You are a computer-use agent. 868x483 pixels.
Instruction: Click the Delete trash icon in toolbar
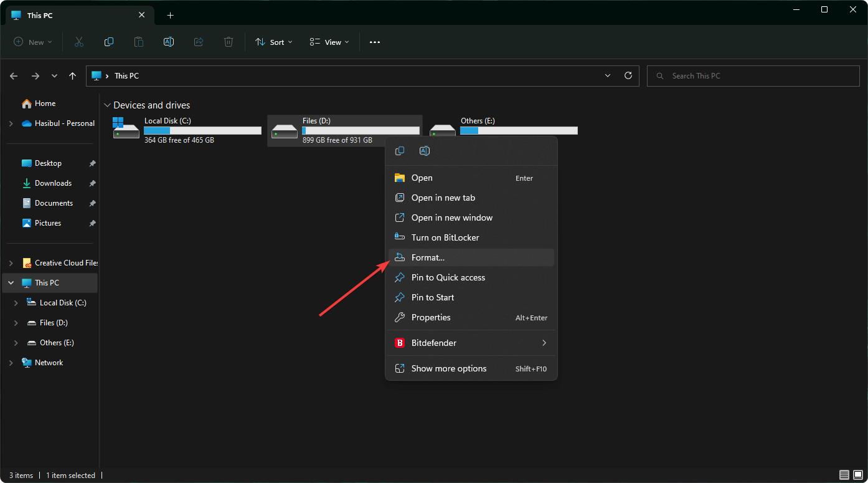(x=229, y=42)
